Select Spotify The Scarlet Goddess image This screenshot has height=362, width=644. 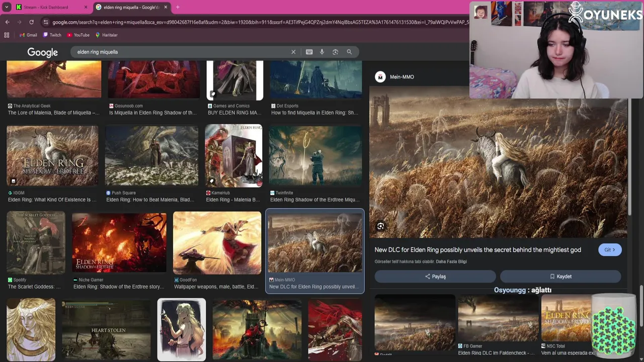(36, 243)
